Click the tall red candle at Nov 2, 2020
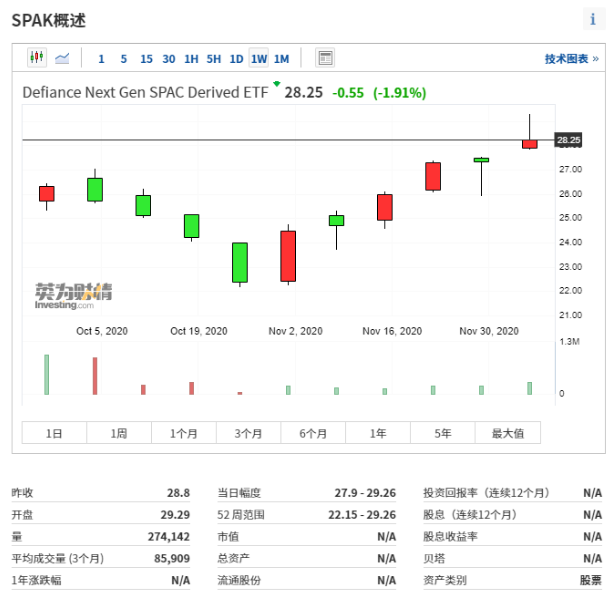Image resolution: width=610 pixels, height=594 pixels. coord(288,256)
